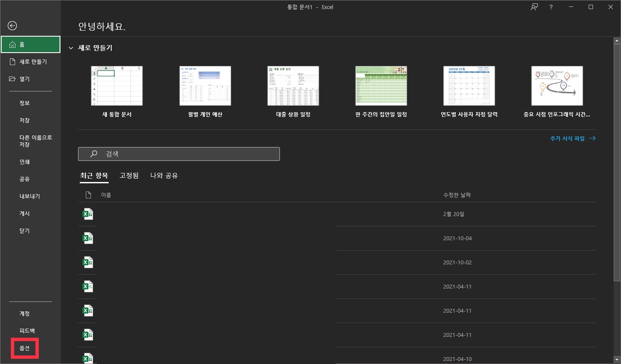Open the 월별 개인 예산 template
Viewport: 621px width, 364px height.
pyautogui.click(x=205, y=86)
